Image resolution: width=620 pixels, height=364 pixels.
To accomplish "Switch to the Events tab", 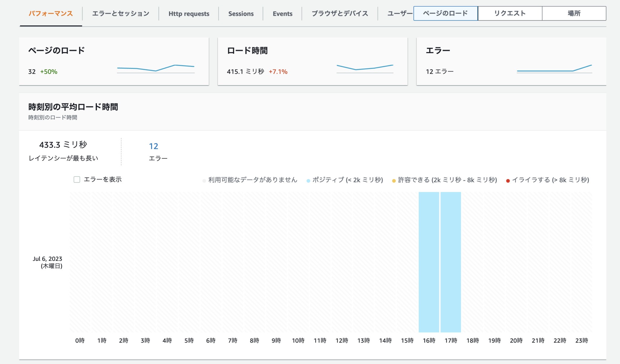I will pyautogui.click(x=282, y=13).
